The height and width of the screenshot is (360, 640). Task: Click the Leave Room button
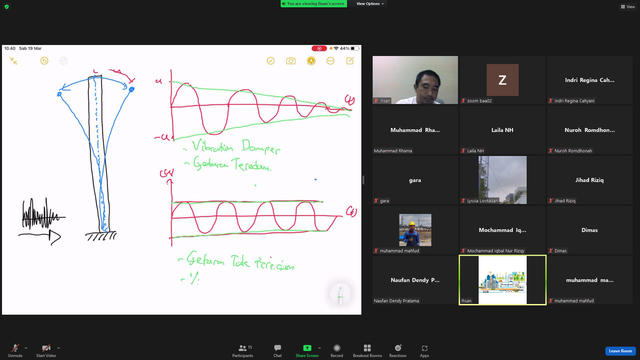click(620, 351)
